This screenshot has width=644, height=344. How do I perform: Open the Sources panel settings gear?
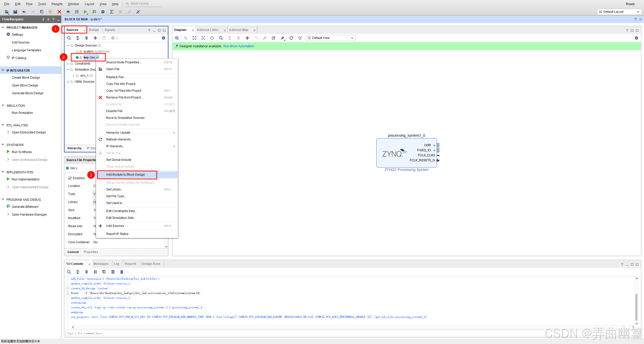(164, 38)
